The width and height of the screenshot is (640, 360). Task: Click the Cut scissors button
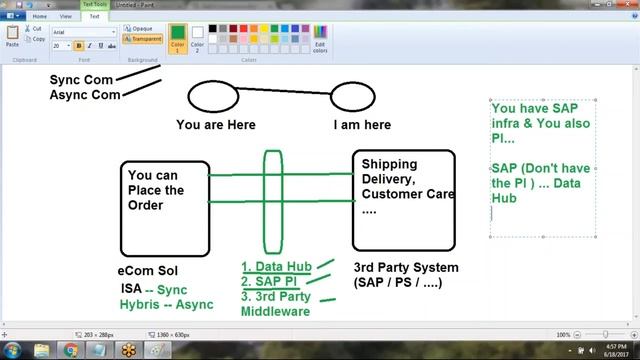click(33, 29)
